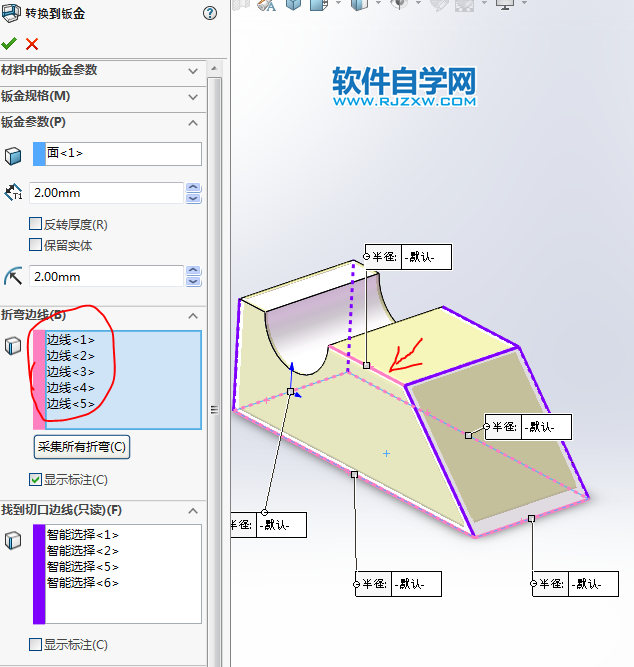Collapse the 钣金参数(P) section chevron

(193, 123)
